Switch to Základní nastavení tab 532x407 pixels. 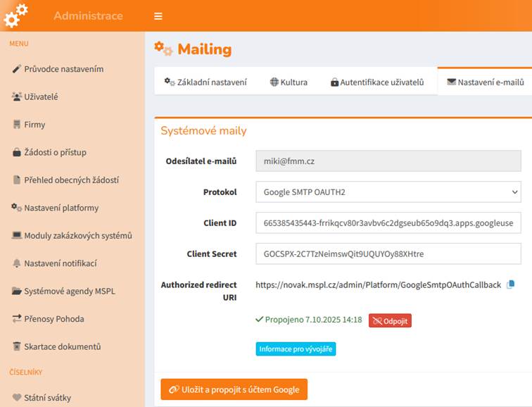[x=205, y=82]
